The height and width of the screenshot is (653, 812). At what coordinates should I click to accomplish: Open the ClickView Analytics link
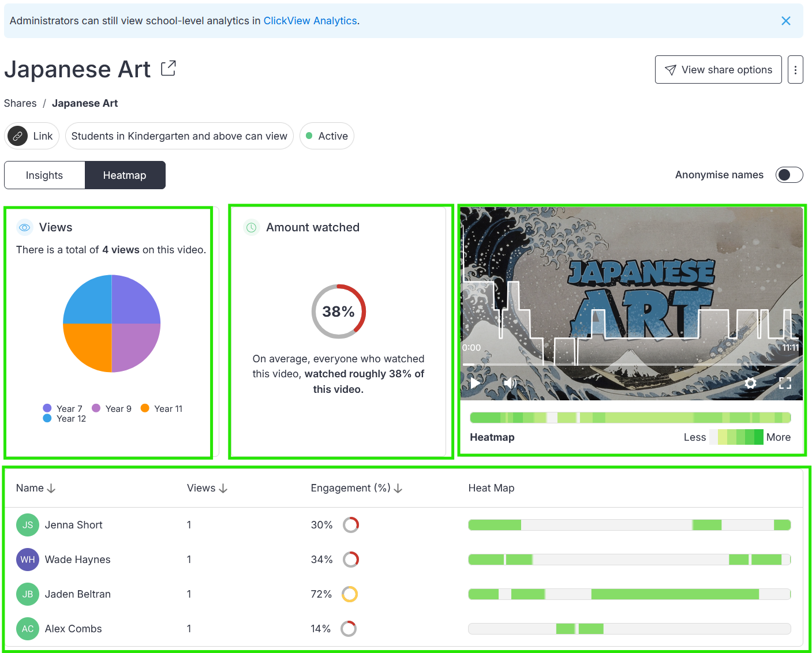pyautogui.click(x=310, y=21)
